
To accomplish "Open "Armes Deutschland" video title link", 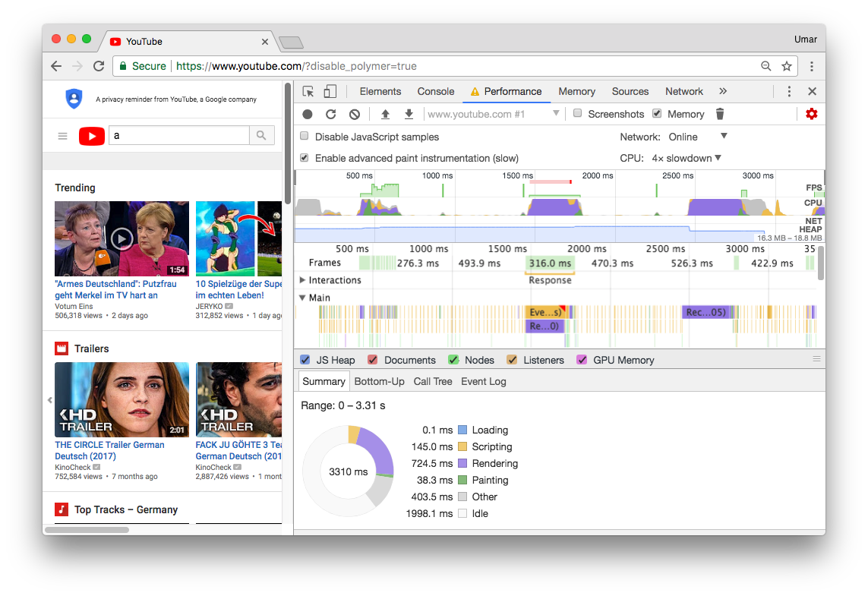I will [x=115, y=289].
